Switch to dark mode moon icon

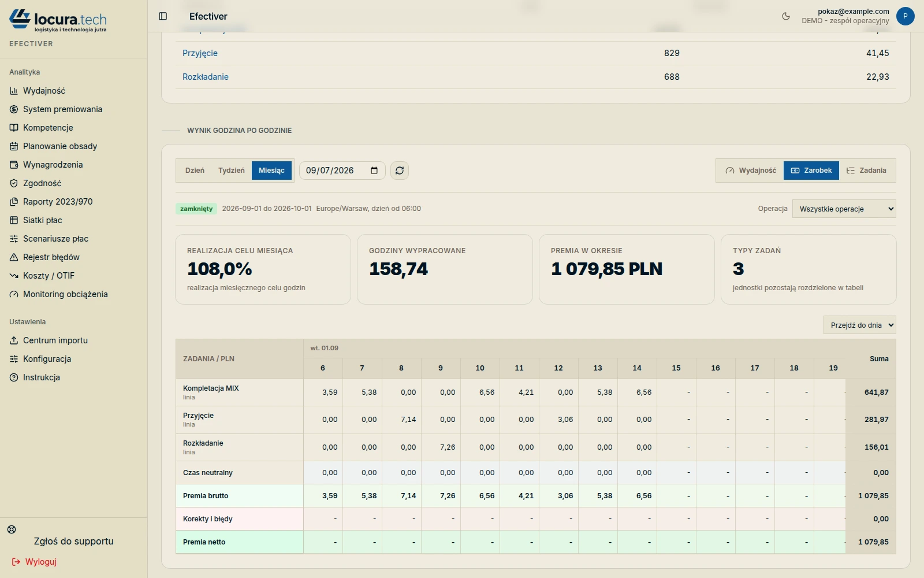tap(786, 16)
